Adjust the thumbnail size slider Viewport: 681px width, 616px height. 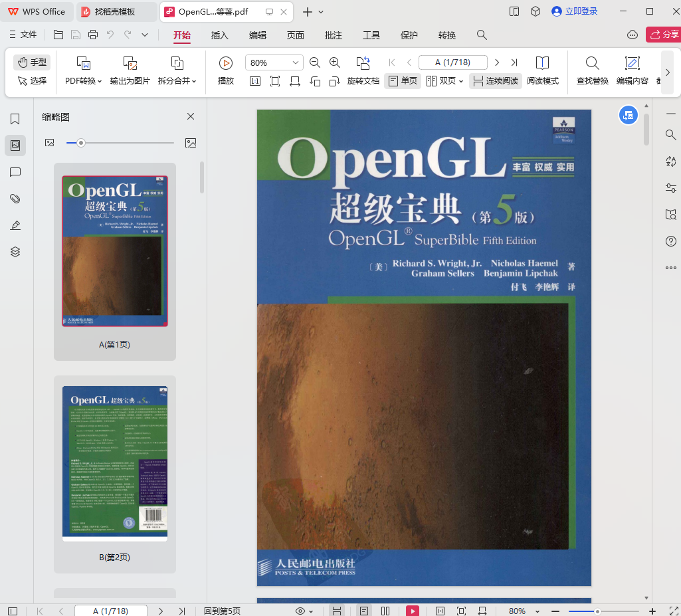coord(81,142)
